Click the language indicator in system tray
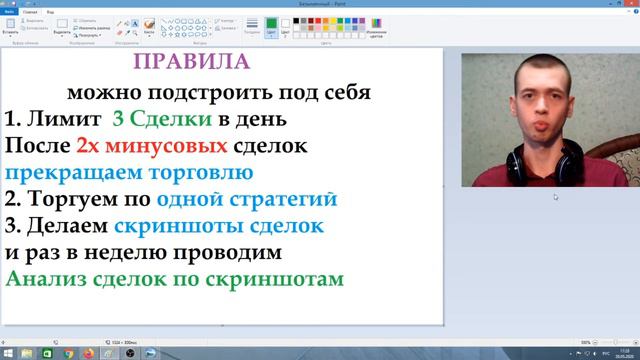This screenshot has height=360, width=640. 606,353
